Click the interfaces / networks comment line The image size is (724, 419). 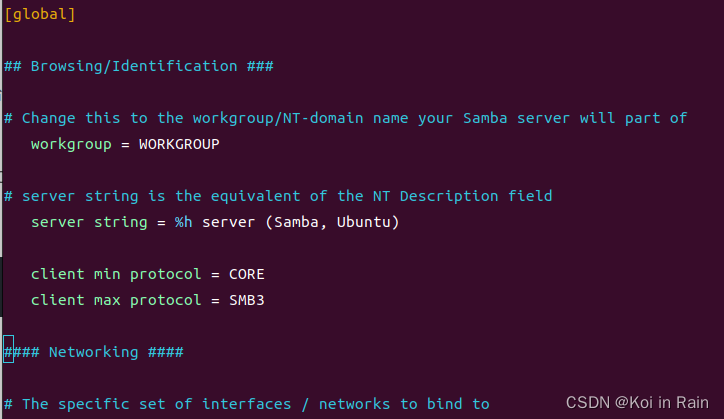pos(247,404)
